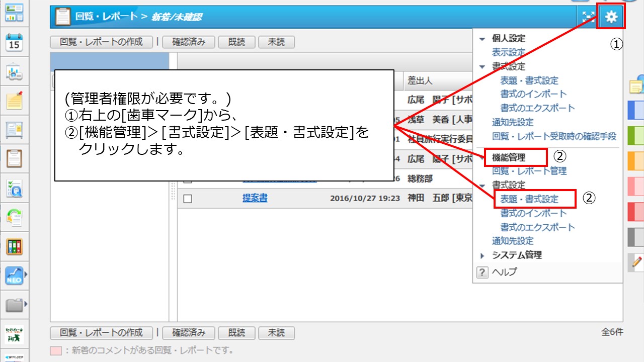Expand the システム管理 section
Viewport: 644px width, 362px height.
click(482, 255)
